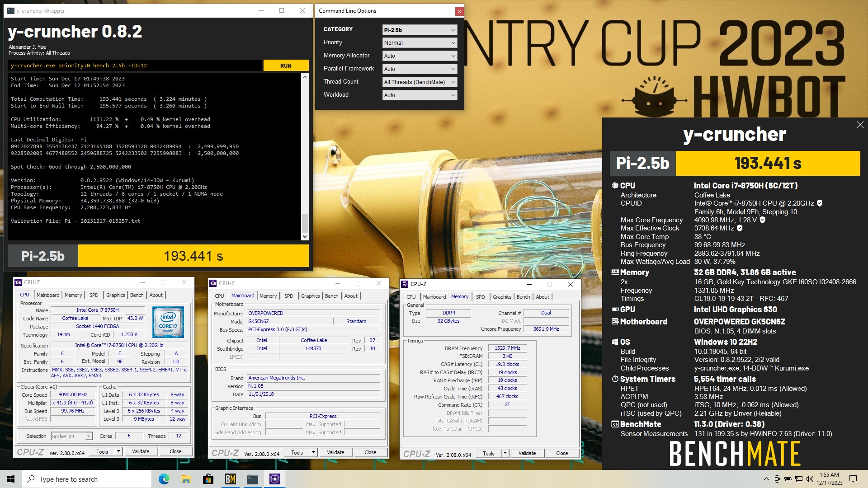Click the CPU section icon in BenchMate panel

[x=615, y=185]
